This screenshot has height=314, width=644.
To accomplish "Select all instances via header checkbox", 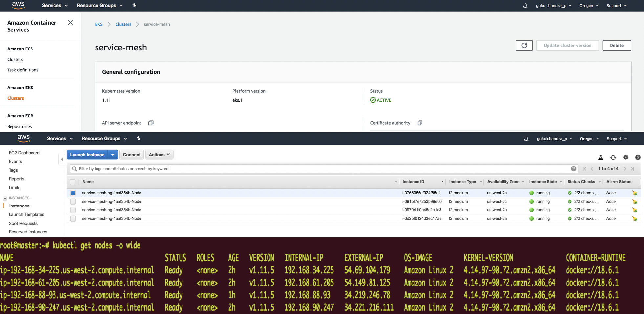I will (x=73, y=182).
